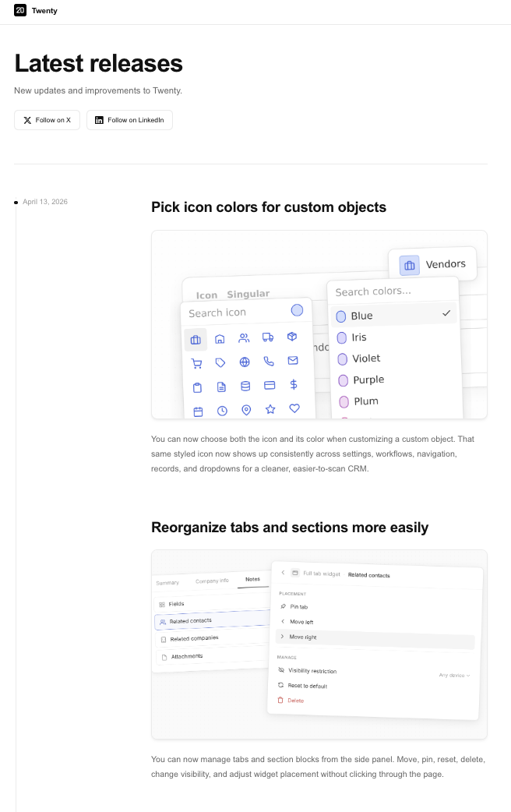The height and width of the screenshot is (812, 511).
Task: Click the checkmark next to Blue
Action: tap(446, 313)
